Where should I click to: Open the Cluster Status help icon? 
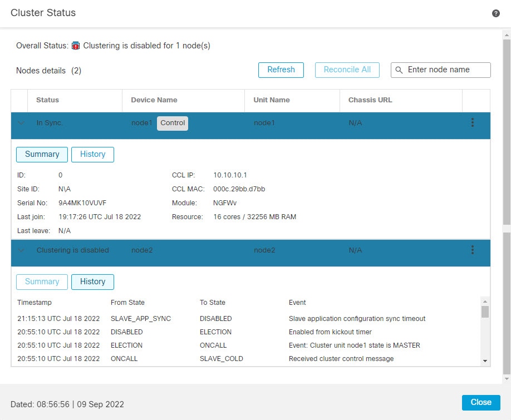tap(495, 12)
